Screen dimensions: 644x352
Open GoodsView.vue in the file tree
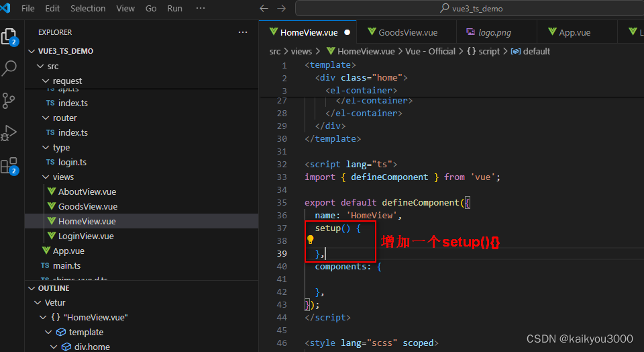[x=142, y=207]
